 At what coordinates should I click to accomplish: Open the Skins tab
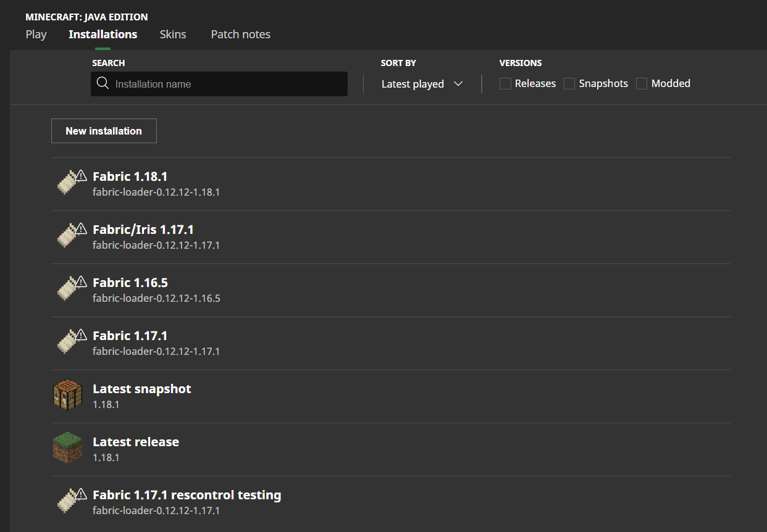coord(173,35)
